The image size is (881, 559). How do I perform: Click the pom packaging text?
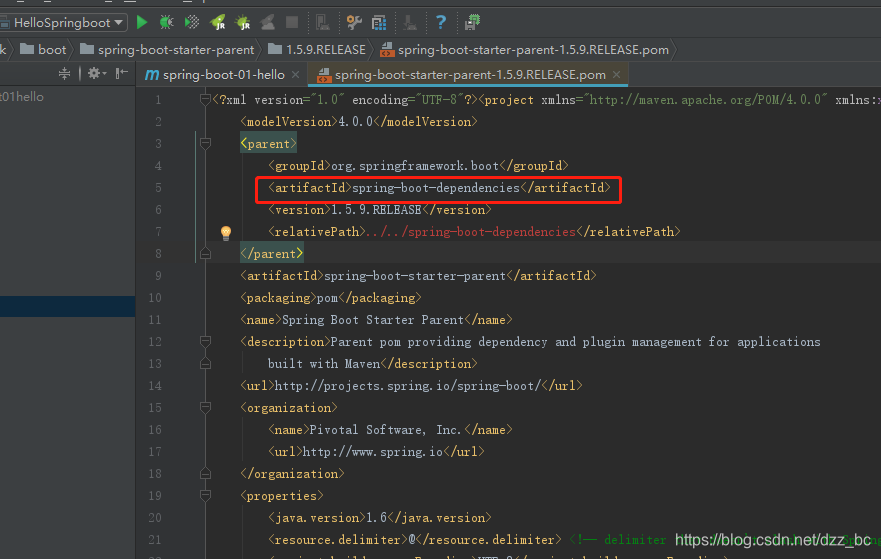tap(328, 298)
